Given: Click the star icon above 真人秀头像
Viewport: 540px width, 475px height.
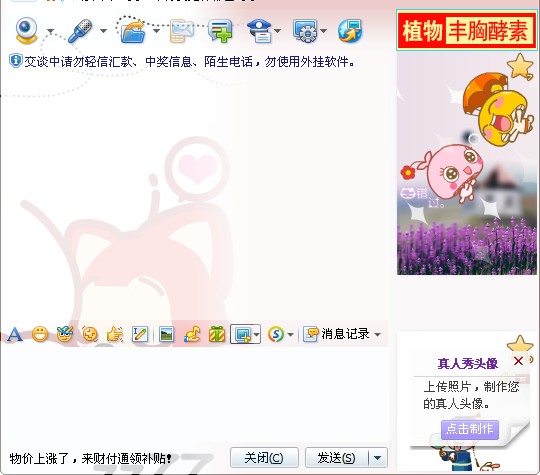Looking at the screenshot, I should point(520,343).
